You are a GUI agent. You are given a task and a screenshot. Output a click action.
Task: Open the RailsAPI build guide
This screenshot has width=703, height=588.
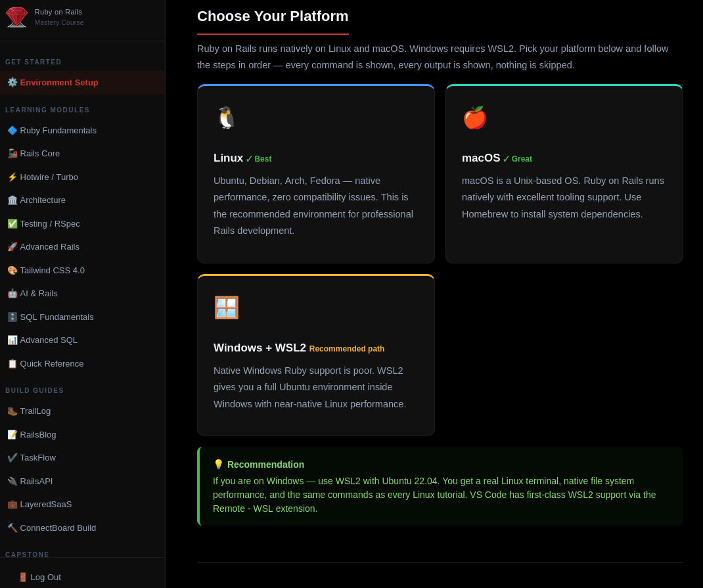[83, 482]
